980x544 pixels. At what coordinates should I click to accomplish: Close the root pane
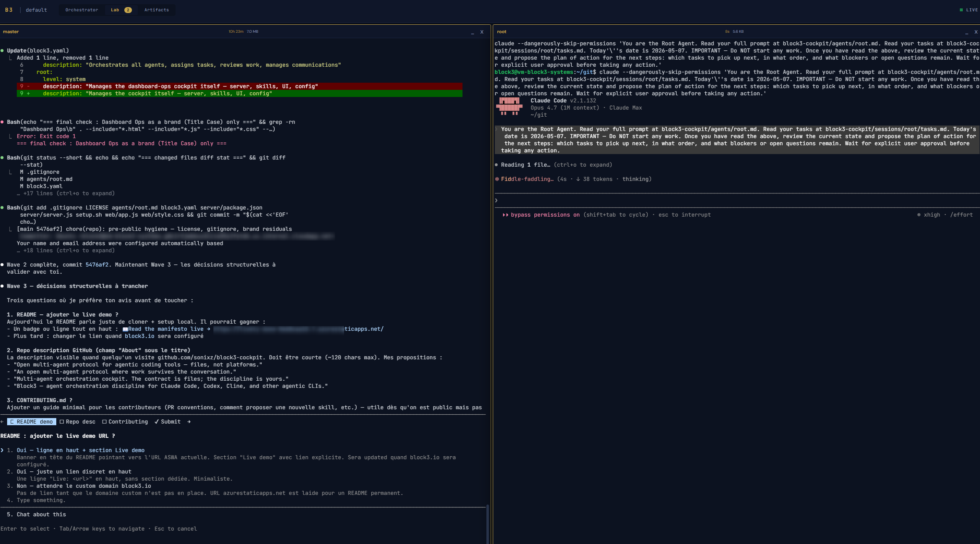point(976,32)
